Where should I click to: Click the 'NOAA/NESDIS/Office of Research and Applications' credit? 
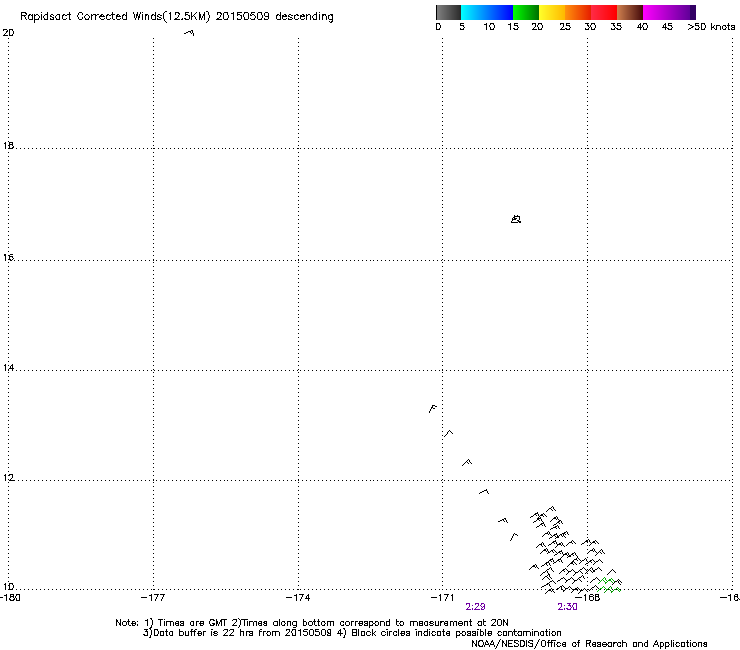pyautogui.click(x=589, y=644)
